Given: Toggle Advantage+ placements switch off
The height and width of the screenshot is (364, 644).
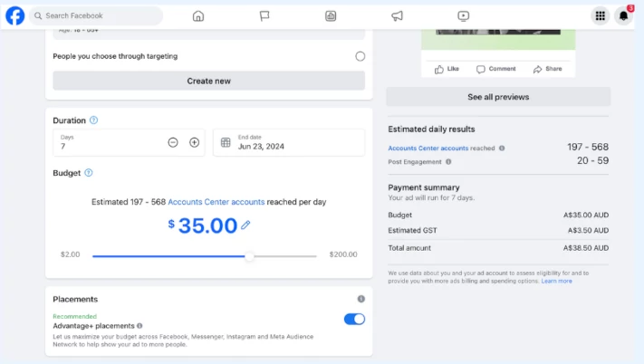Looking at the screenshot, I should coord(354,320).
